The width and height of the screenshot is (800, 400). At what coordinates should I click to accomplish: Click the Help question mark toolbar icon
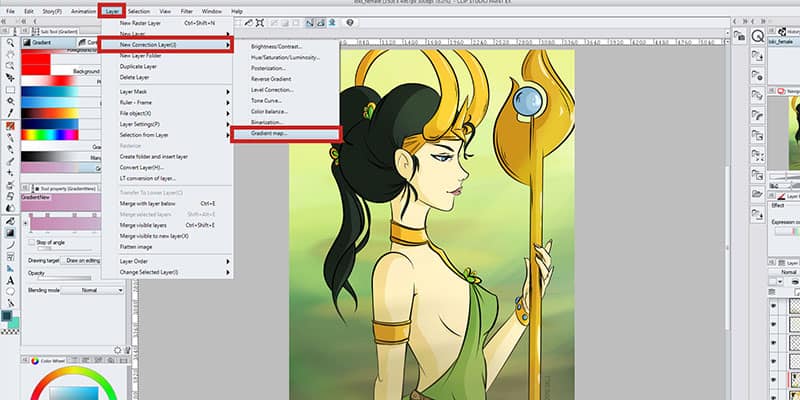(x=349, y=22)
